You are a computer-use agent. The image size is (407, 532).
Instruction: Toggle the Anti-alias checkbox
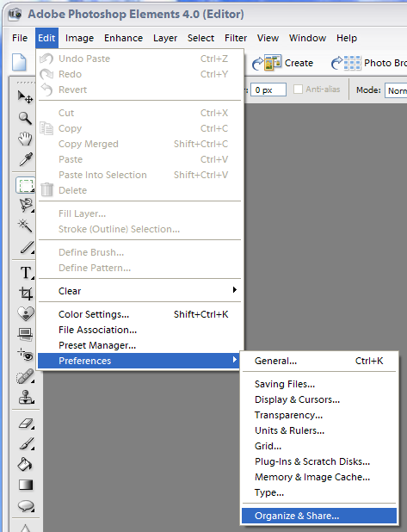(x=298, y=90)
